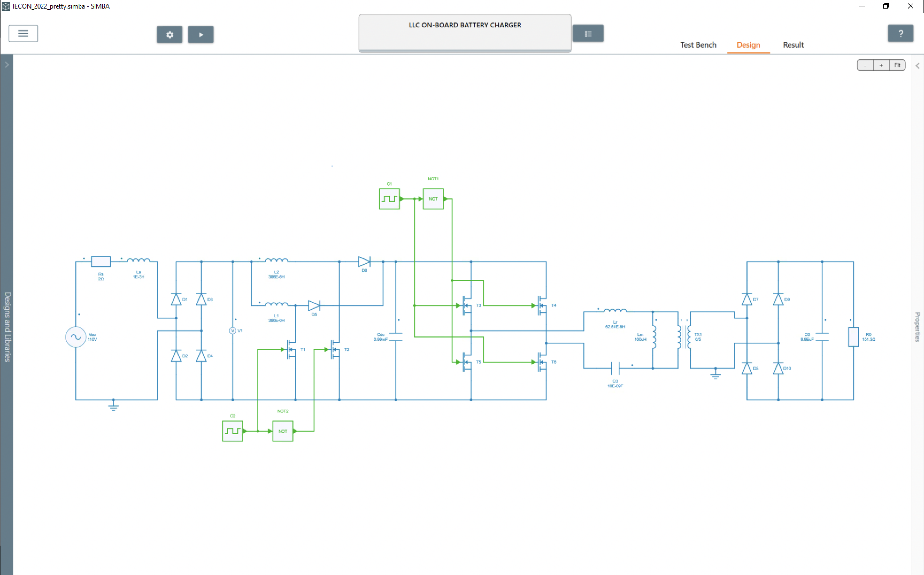Zoom out with the minus button
This screenshot has height=575, width=924.
[x=865, y=66]
